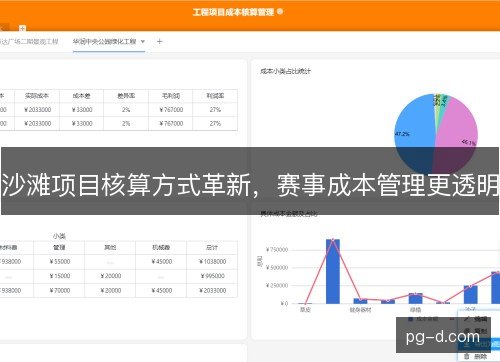Click the 差异率 column header
The width and height of the screenshot is (500, 362).
(126, 96)
